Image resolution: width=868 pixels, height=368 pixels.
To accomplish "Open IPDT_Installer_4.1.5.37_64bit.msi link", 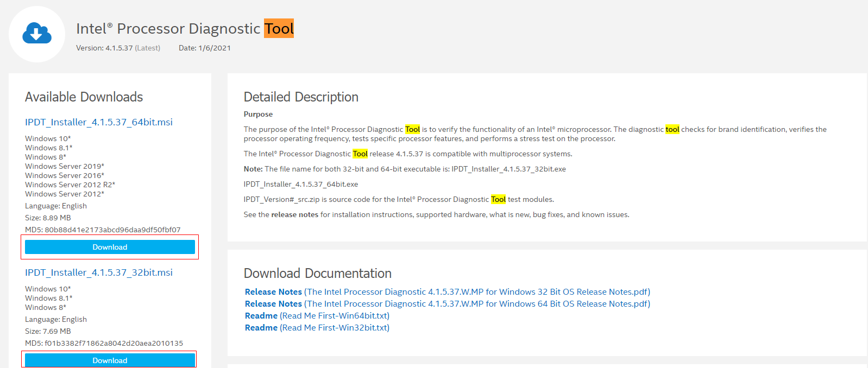I will pyautogui.click(x=99, y=122).
